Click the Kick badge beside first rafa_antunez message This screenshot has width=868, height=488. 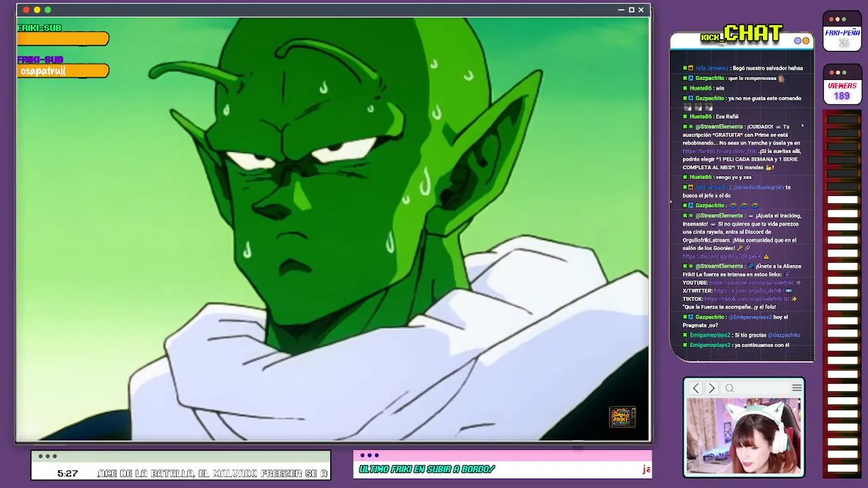685,68
